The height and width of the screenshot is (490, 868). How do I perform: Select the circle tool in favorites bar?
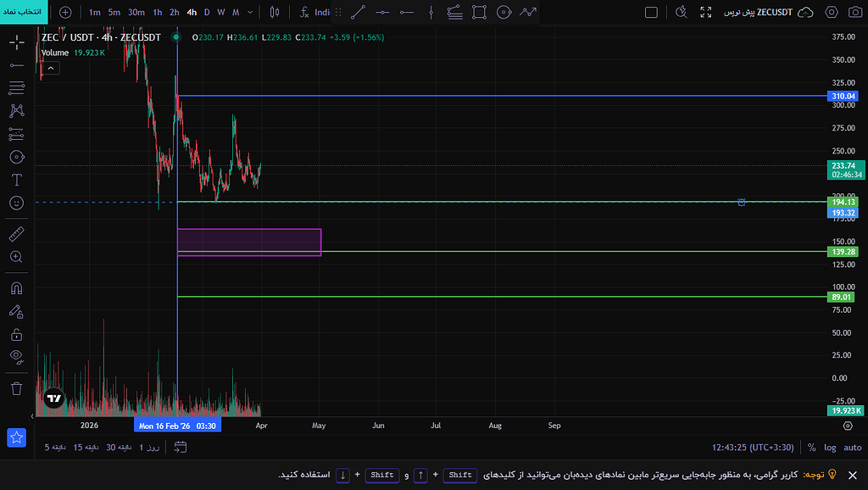504,12
